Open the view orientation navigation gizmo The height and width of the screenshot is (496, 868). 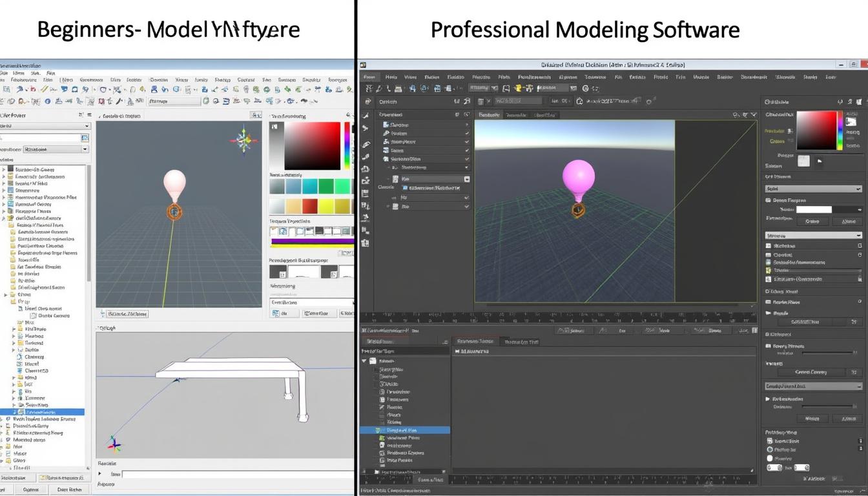click(x=245, y=141)
